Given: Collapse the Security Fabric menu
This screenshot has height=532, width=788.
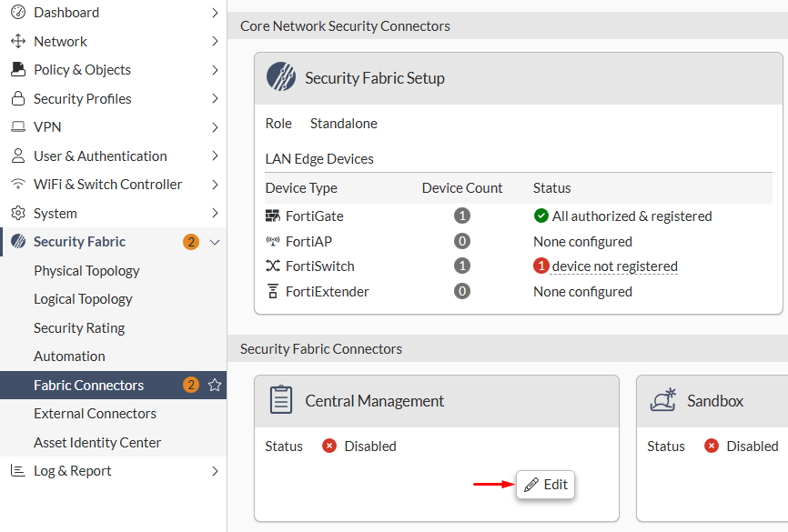Looking at the screenshot, I should click(x=215, y=241).
